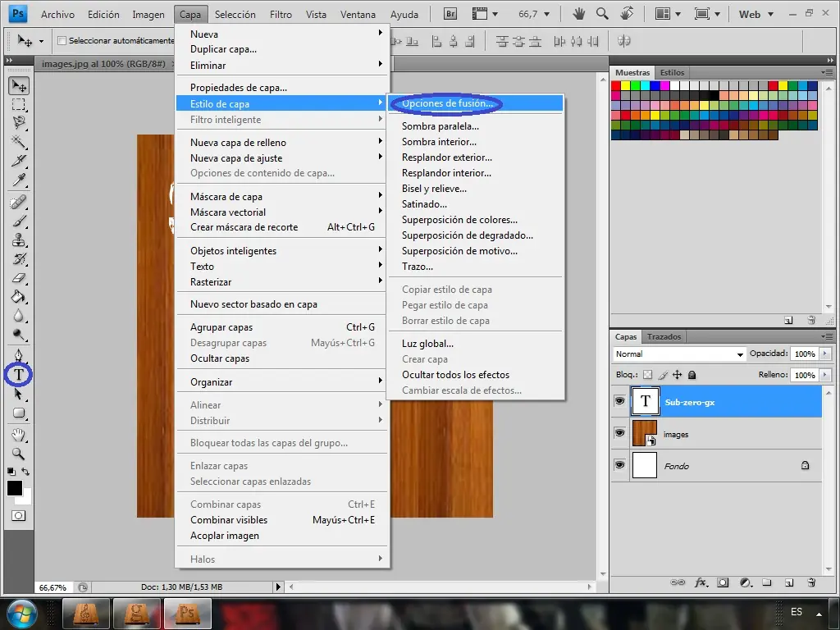Select the Magic Wand tool
Screen dimensions: 840x630
click(x=19, y=141)
